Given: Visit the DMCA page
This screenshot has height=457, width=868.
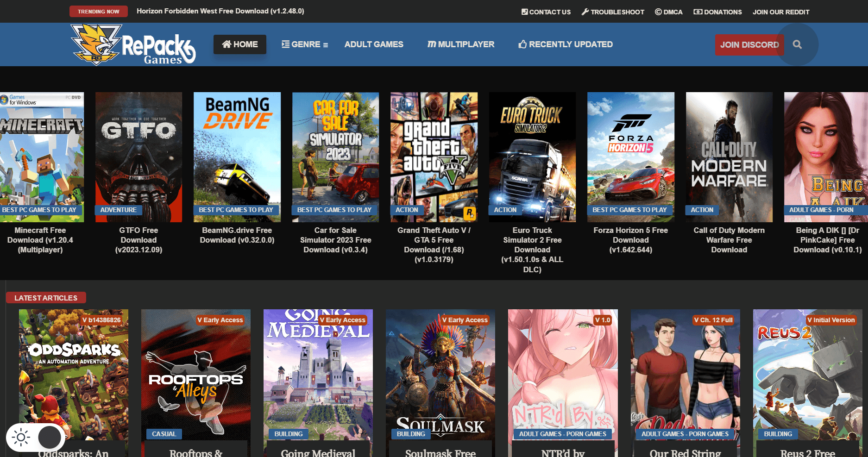Looking at the screenshot, I should [668, 12].
